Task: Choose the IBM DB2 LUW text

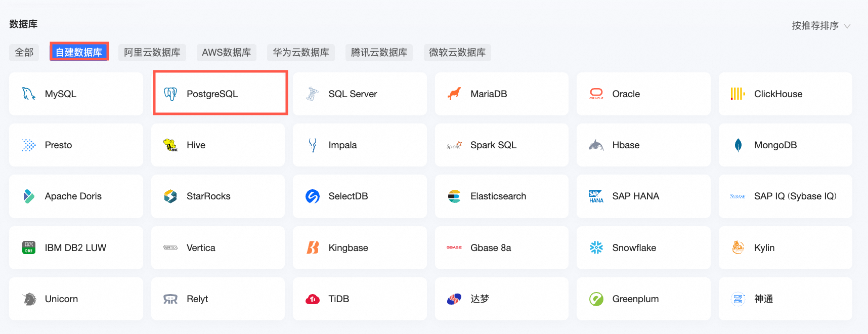Action: coord(76,247)
